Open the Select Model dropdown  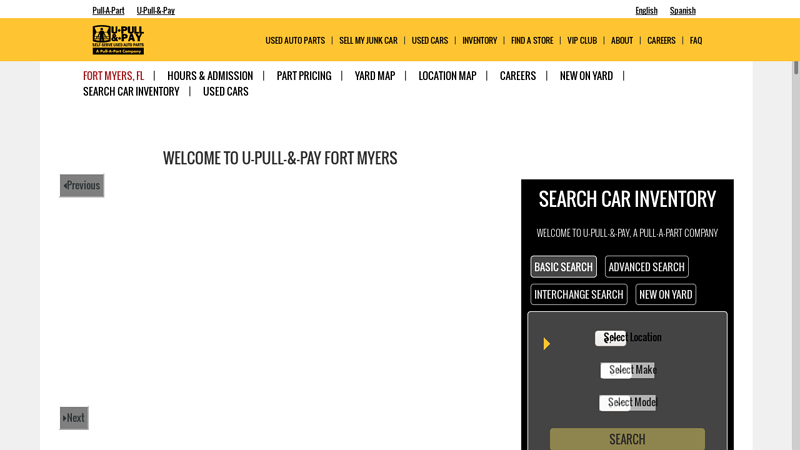pos(628,403)
